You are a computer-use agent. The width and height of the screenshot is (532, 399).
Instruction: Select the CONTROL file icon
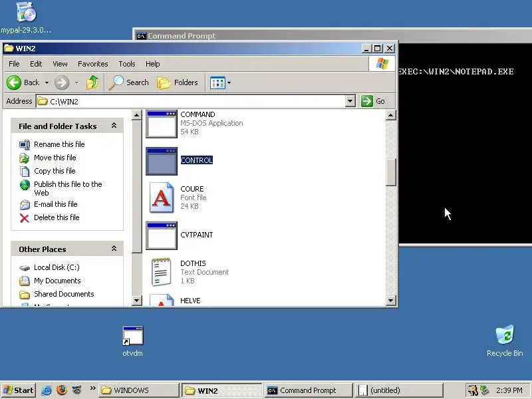tap(162, 161)
